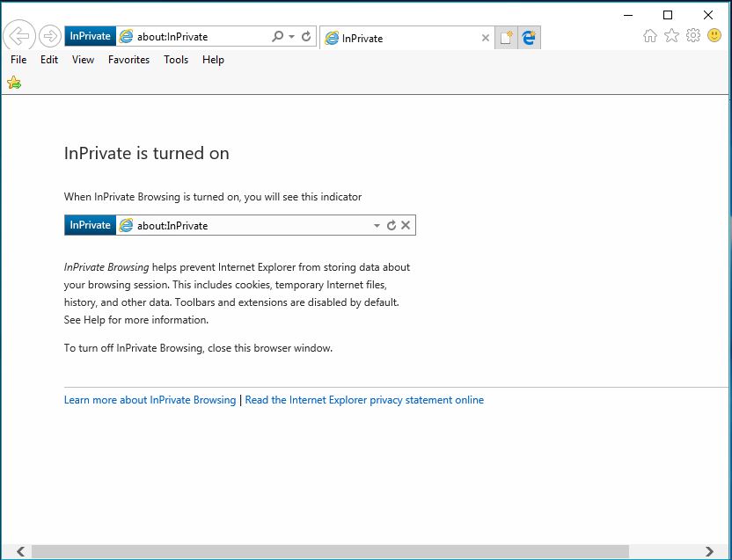Open the address bar autocomplete dropdown arrow
732x560 pixels.
292,36
